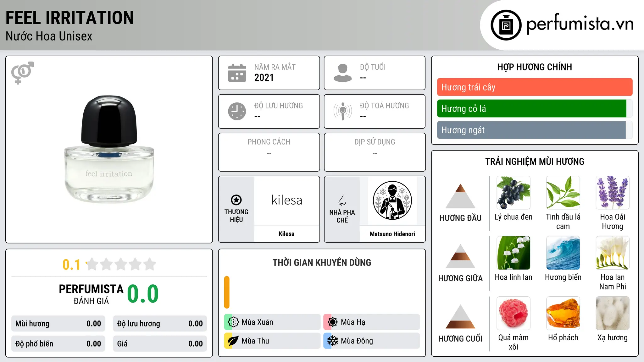
Task: Click the Giá score row
Action: pos(160,344)
